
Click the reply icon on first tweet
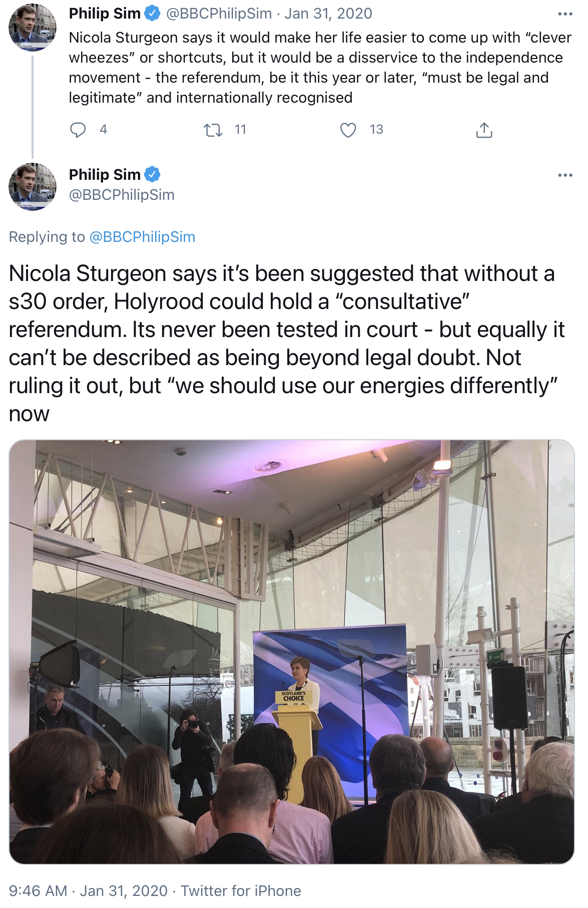tap(78, 130)
